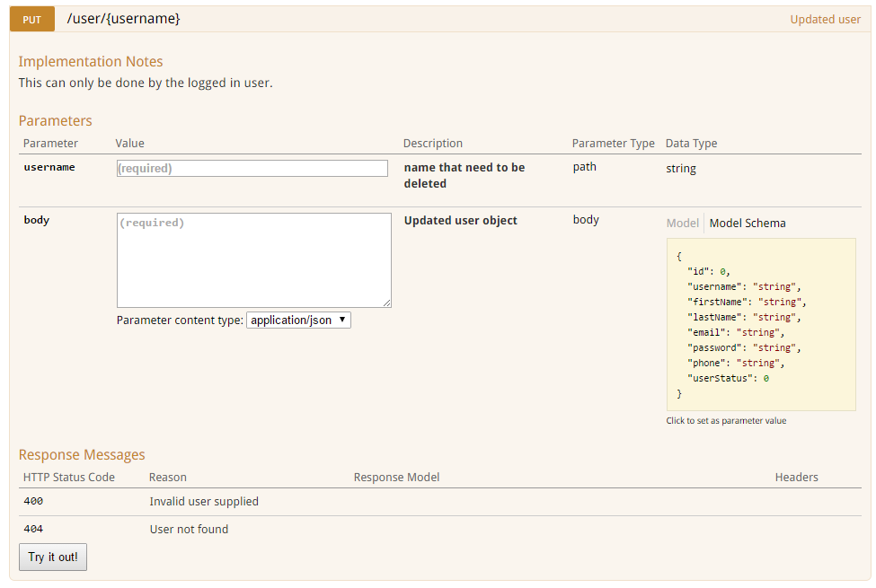Click the 'Click to set as parameter value' hint
Image resolution: width=876 pixels, height=588 pixels.
pyautogui.click(x=726, y=420)
